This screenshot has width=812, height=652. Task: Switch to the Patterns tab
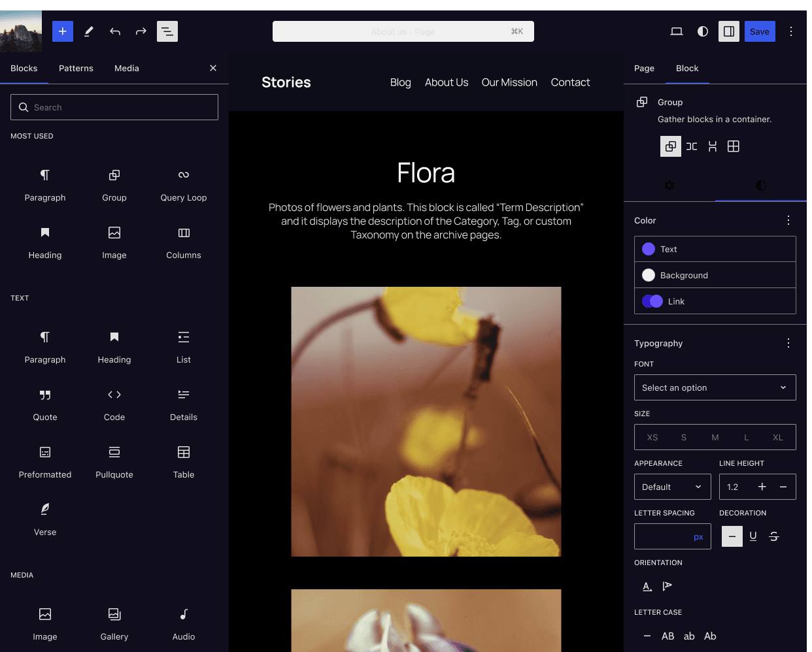point(76,69)
